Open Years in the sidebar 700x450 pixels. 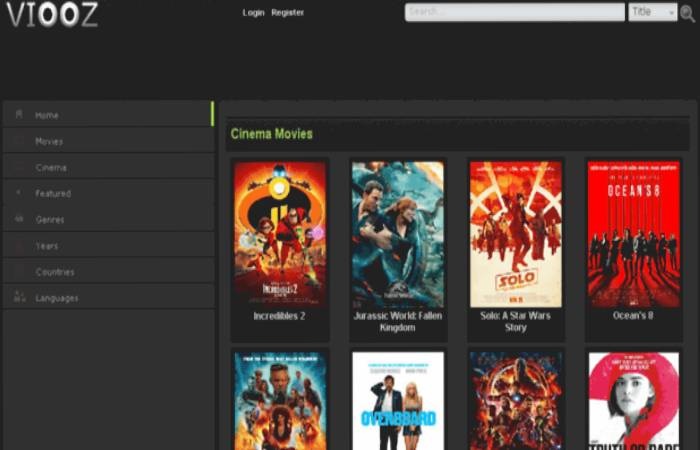(108, 245)
